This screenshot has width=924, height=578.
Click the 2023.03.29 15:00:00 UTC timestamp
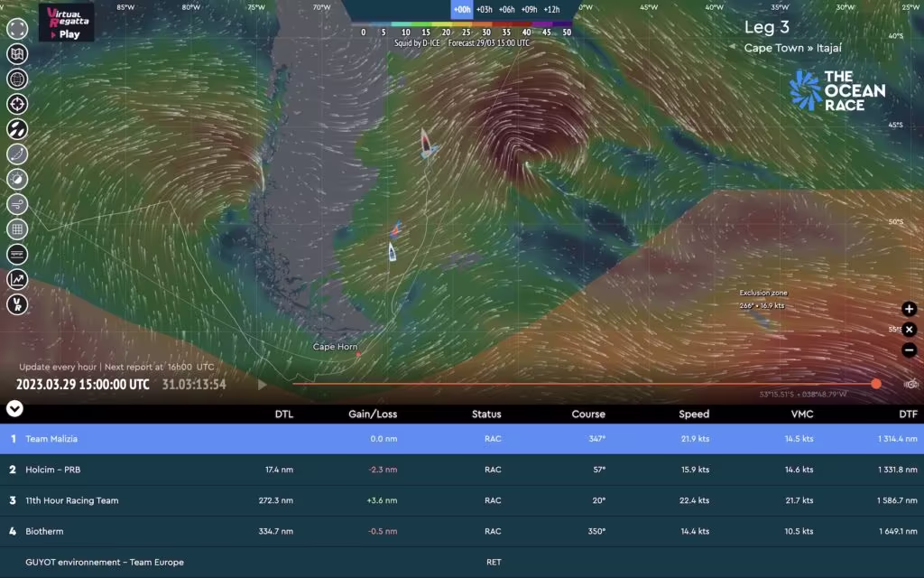(x=82, y=385)
